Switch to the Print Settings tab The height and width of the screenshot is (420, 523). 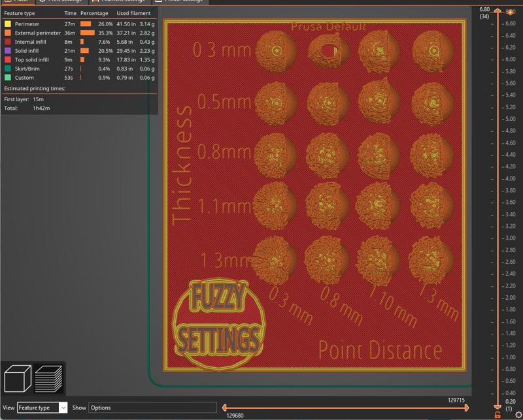[x=61, y=1]
